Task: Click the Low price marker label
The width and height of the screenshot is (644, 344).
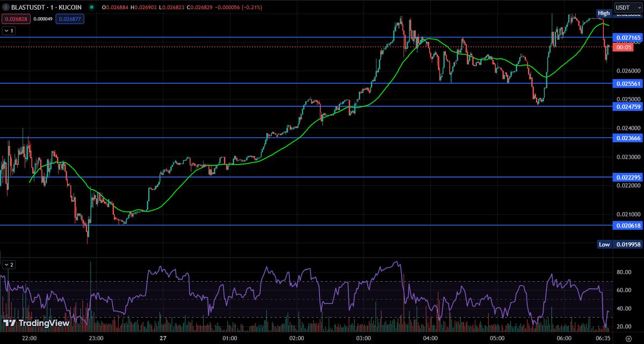Action: (604, 245)
